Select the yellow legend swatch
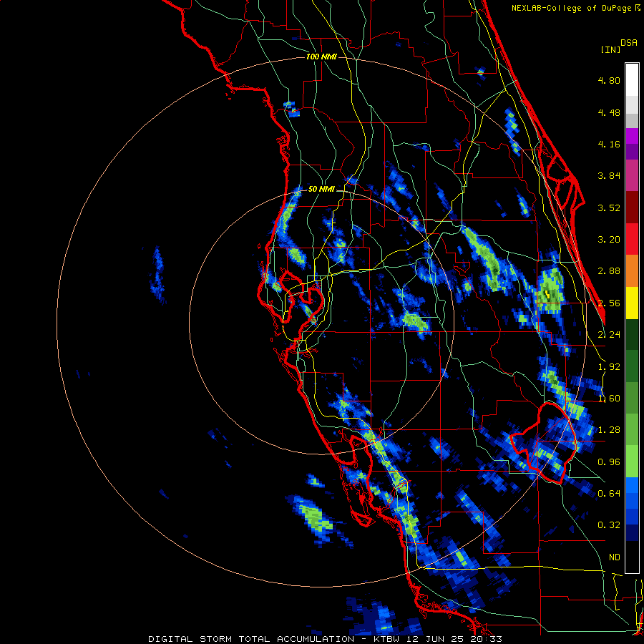 (x=632, y=303)
